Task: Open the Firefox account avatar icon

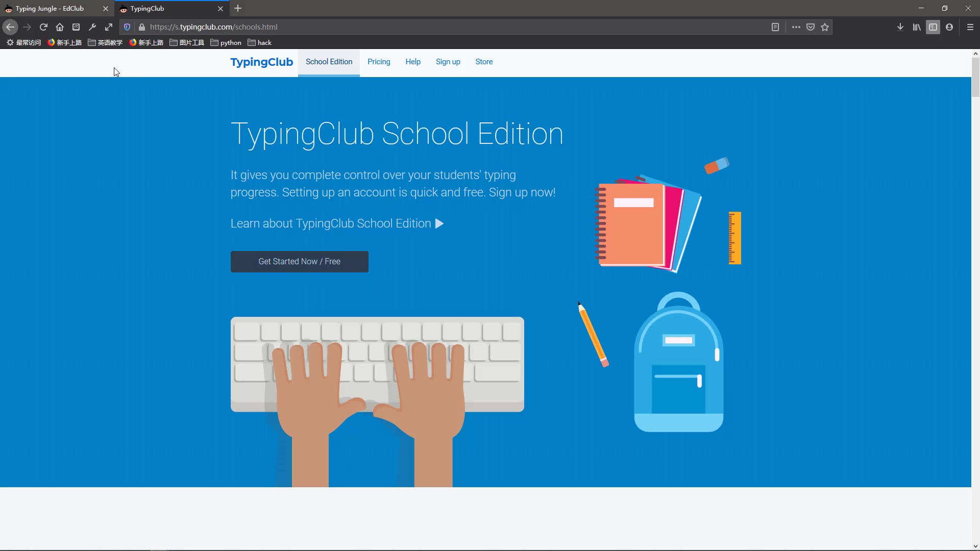Action: (x=949, y=27)
